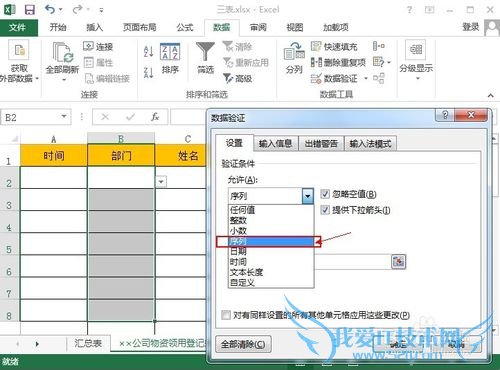500x370 pixels.
Task: Click Edit Links (编辑链接) in ribbon
Action: coord(107,78)
